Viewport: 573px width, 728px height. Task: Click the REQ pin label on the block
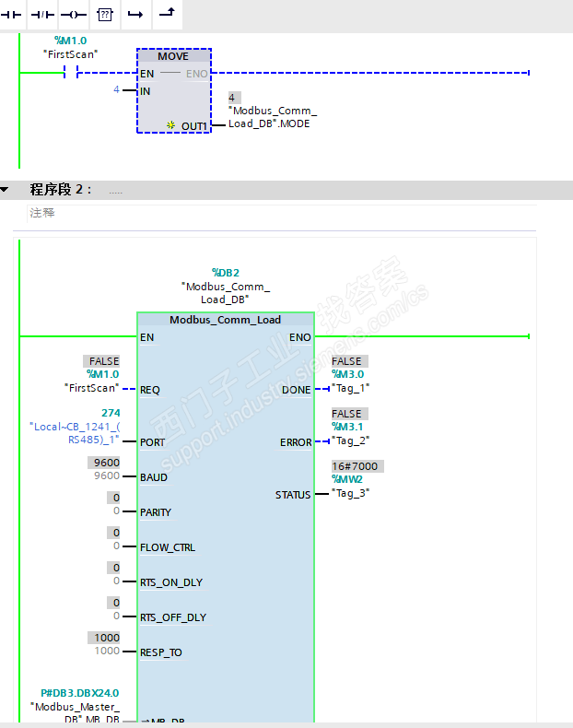point(150,390)
